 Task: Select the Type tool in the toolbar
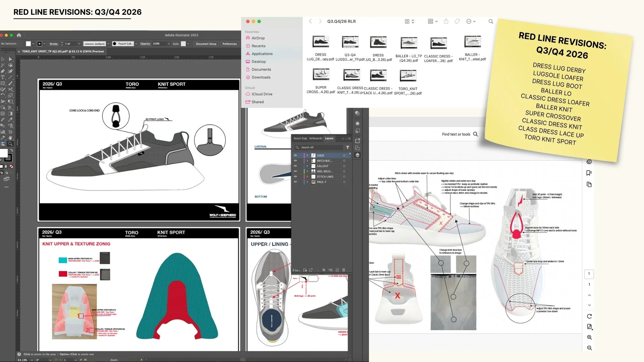tap(3, 77)
